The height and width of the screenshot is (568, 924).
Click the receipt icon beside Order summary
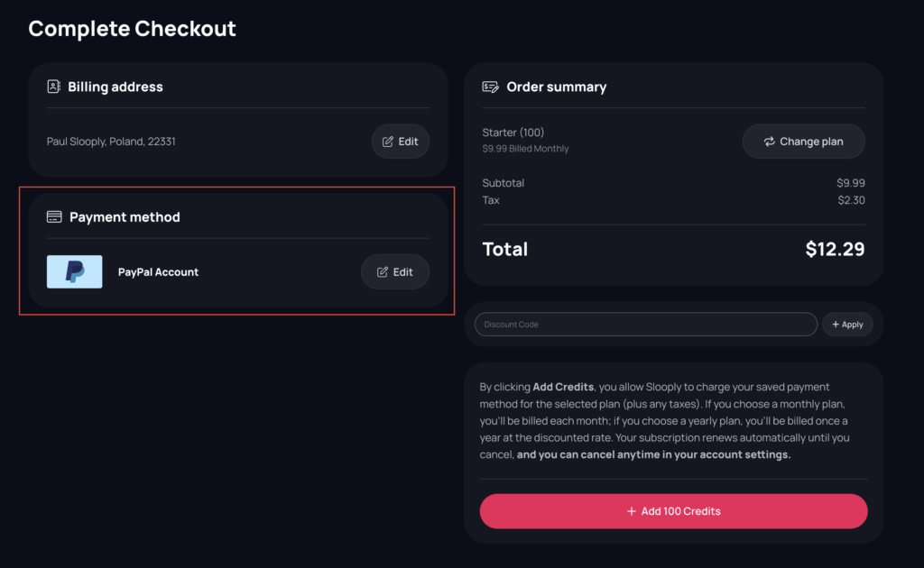pyautogui.click(x=490, y=87)
